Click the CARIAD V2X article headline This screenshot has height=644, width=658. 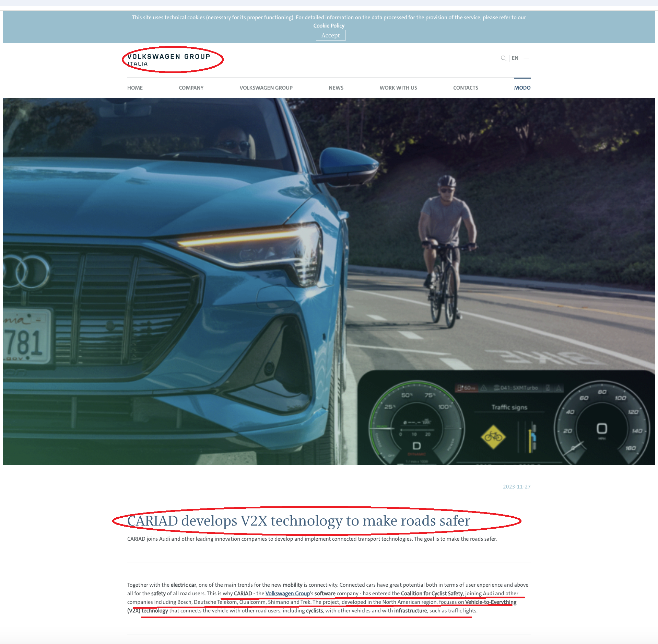click(x=298, y=521)
